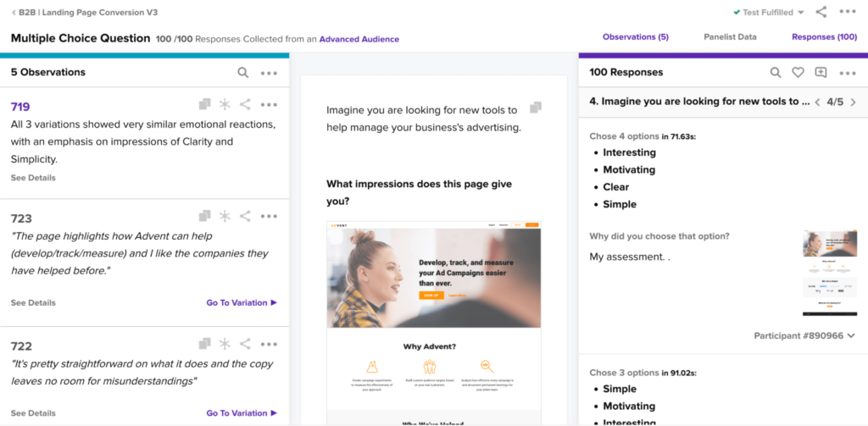
Task: Click the share icon in top header
Action: pyautogui.click(x=821, y=12)
